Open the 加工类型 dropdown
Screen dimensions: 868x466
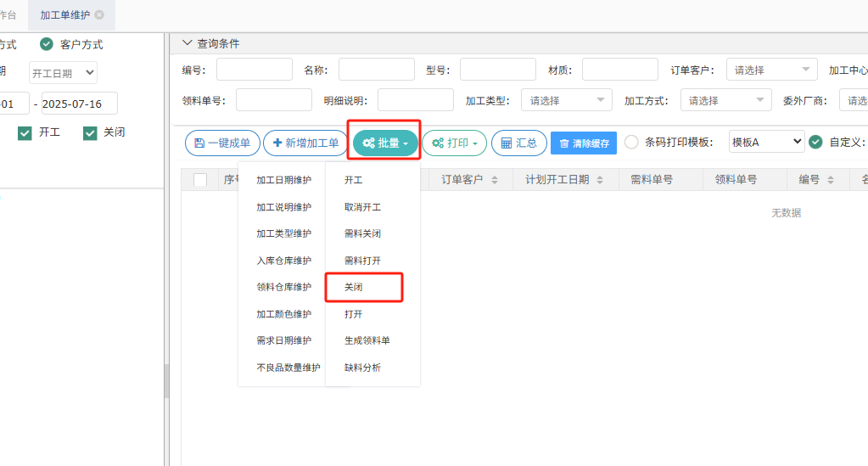[x=566, y=100]
